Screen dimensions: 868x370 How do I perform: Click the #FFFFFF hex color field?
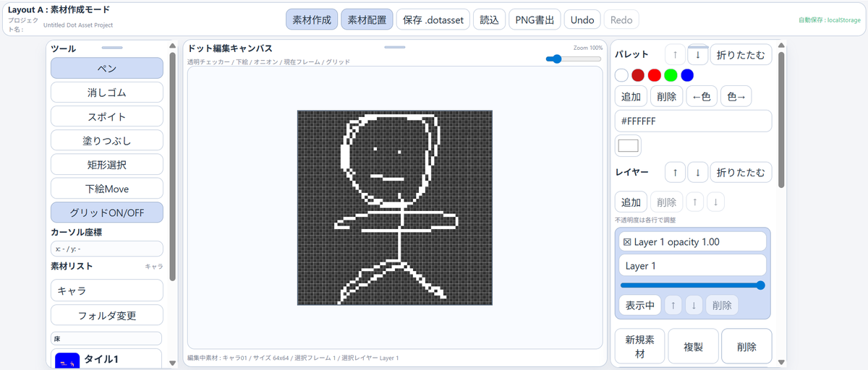693,121
